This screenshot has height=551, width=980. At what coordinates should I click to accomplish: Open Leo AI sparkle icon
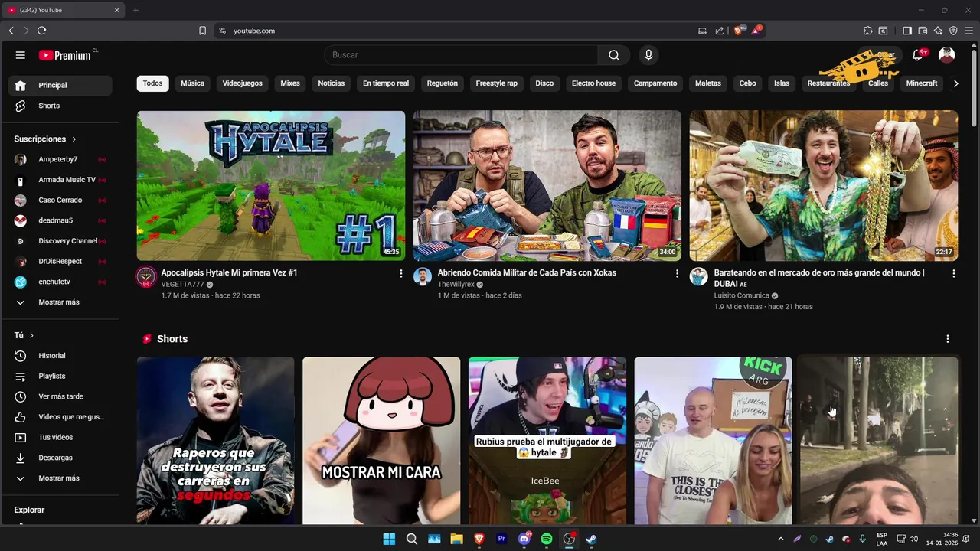tap(938, 31)
